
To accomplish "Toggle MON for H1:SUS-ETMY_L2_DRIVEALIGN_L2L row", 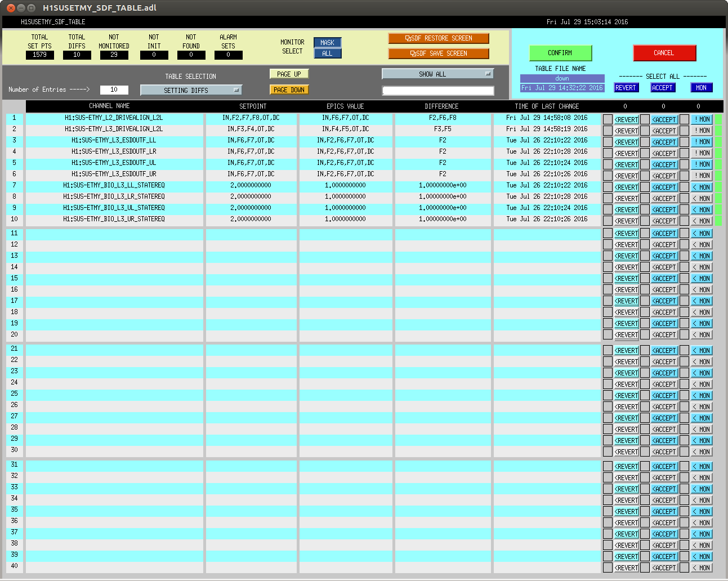I will tap(702, 119).
